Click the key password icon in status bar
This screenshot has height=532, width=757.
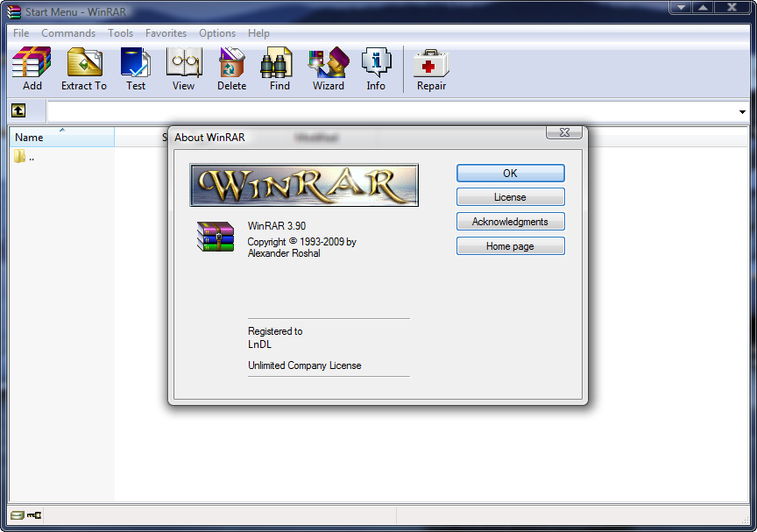point(34,515)
